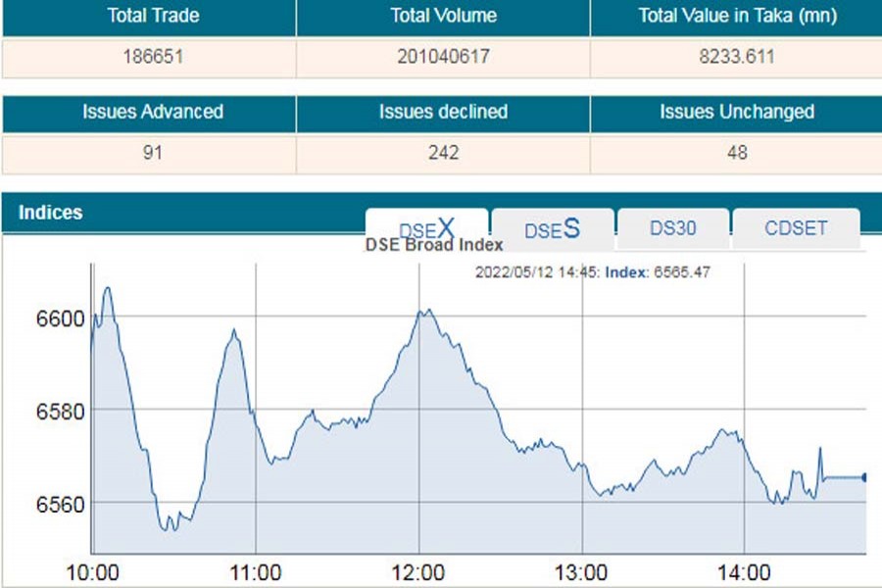Show the CDSET index chart tab
Viewport: 882px width, 588px height.
[796, 228]
